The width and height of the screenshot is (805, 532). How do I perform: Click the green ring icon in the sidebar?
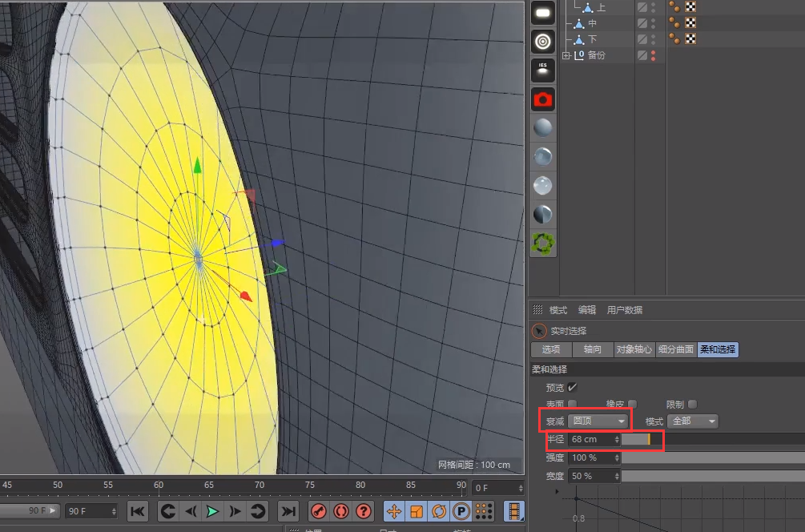[543, 242]
